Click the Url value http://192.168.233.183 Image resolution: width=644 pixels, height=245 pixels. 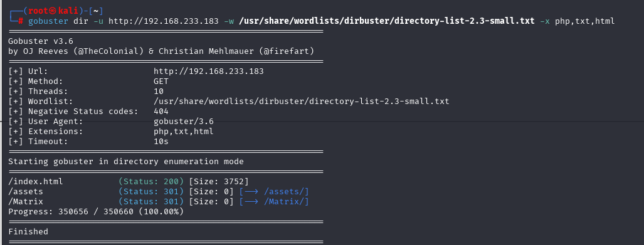pyautogui.click(x=209, y=71)
